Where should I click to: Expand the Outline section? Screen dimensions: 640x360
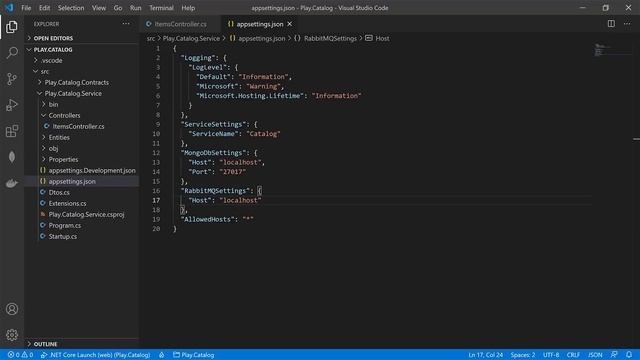82,344
